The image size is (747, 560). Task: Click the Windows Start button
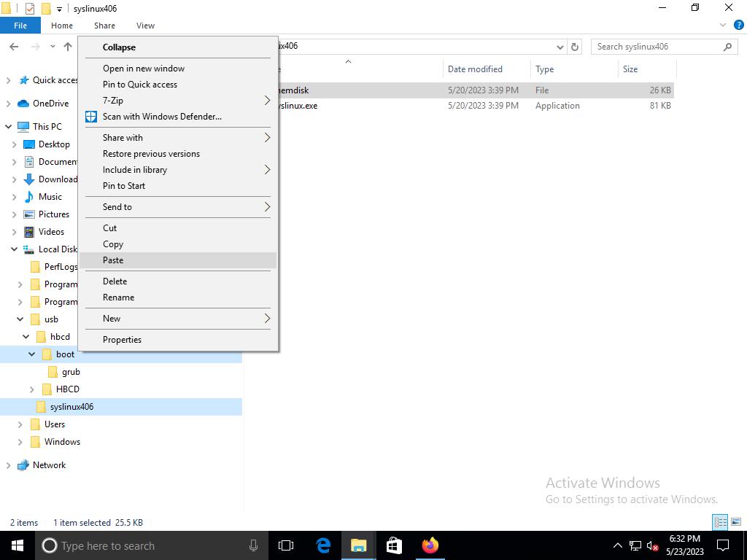click(x=18, y=545)
